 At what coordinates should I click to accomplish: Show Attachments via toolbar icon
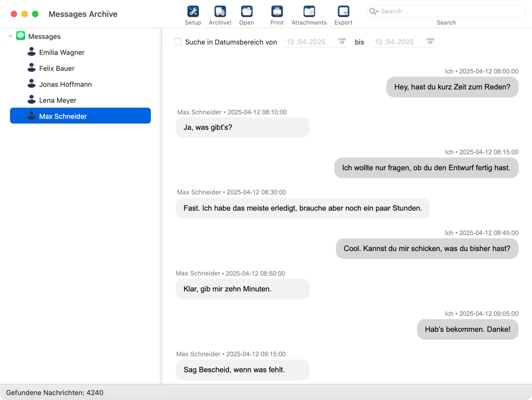click(309, 12)
